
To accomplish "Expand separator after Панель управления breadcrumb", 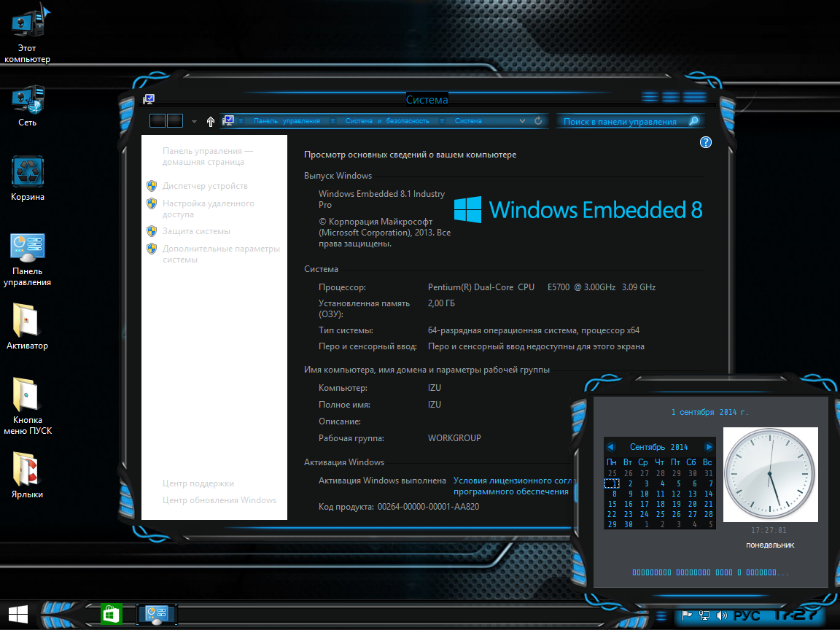I will coord(332,121).
